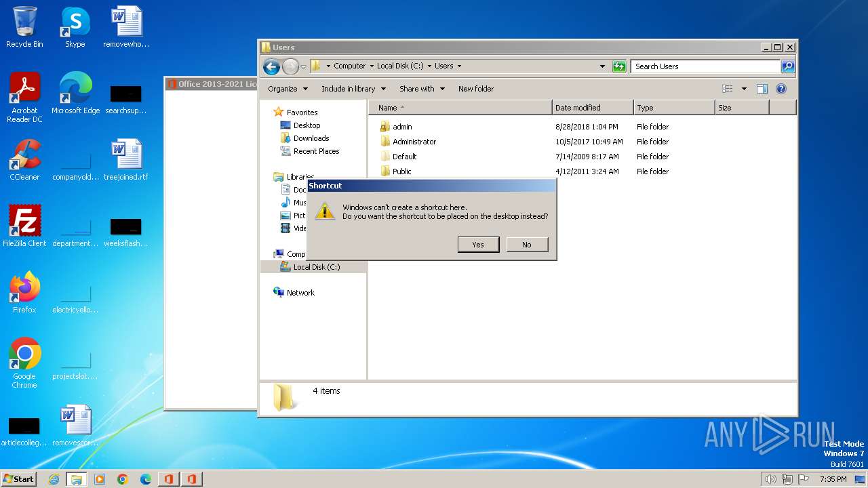This screenshot has height=488, width=868.
Task: Click the Recycle Bin desktop icon
Action: (24, 27)
